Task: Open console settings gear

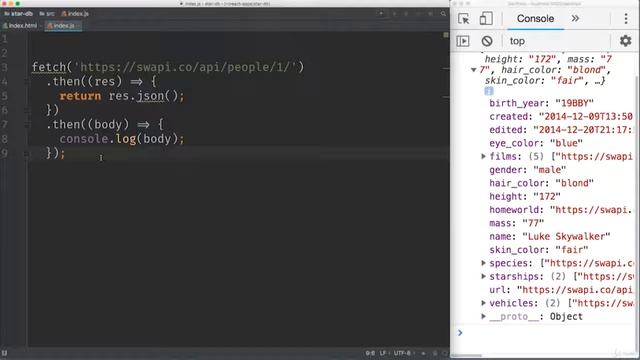Action: click(625, 41)
